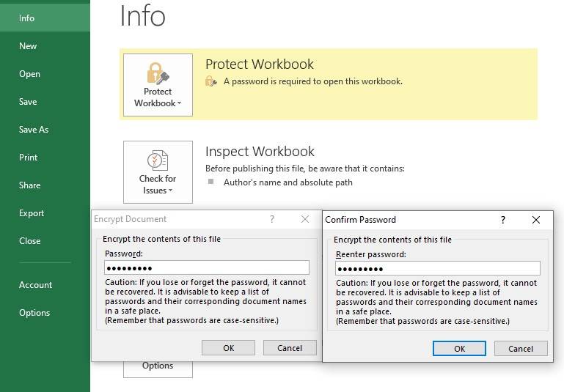
Task: Open the Export page
Action: pyautogui.click(x=32, y=213)
